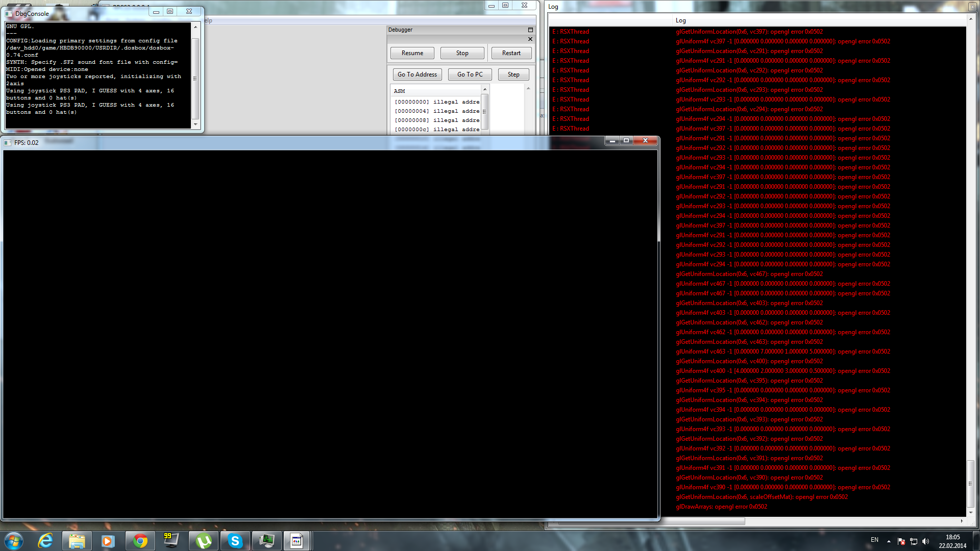Open uTorrent from the taskbar

pos(203,541)
